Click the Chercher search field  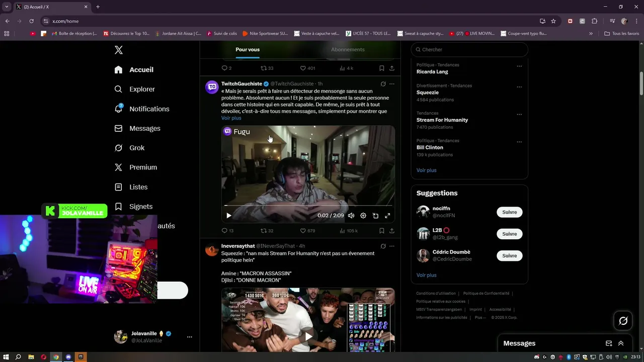click(469, 49)
